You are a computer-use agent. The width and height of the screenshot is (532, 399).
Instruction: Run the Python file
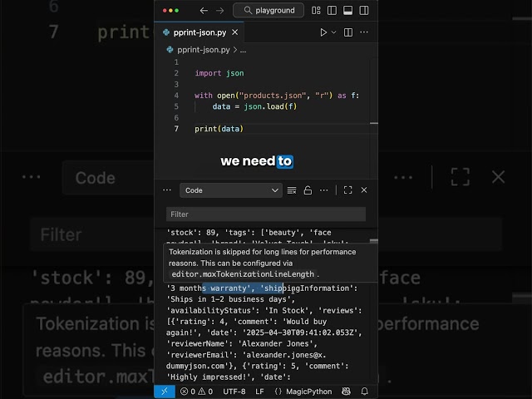coord(323,32)
